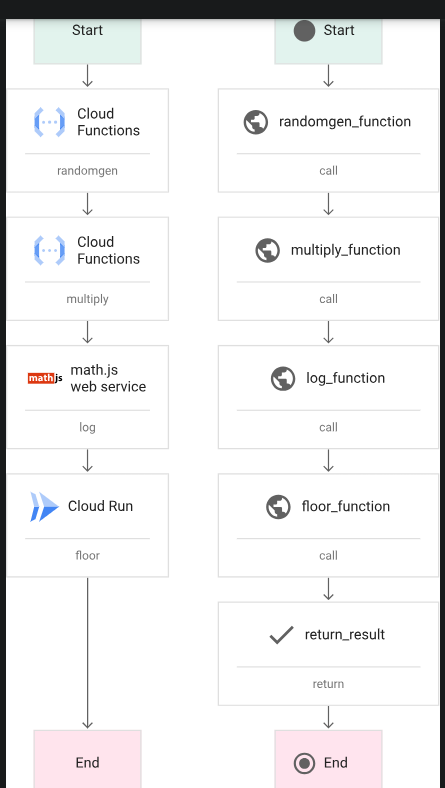
Task: Click the Cloud Functions icon above multiply
Action: click(x=49, y=250)
